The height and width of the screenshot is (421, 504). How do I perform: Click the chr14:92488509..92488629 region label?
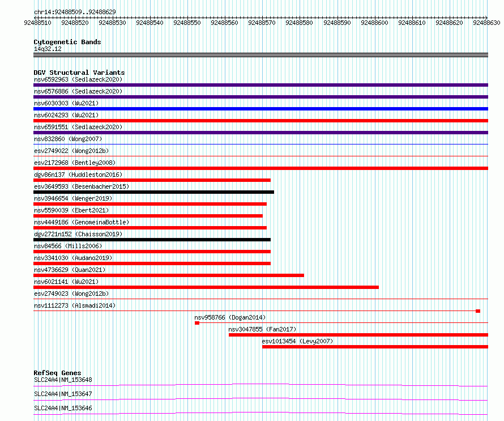[x=75, y=12]
